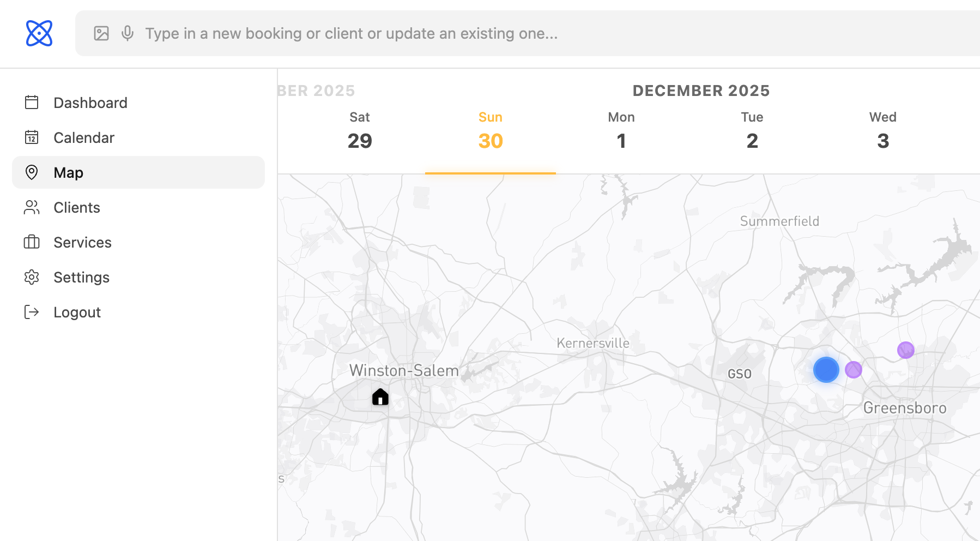Select the Map pin icon in sidebar

click(32, 172)
